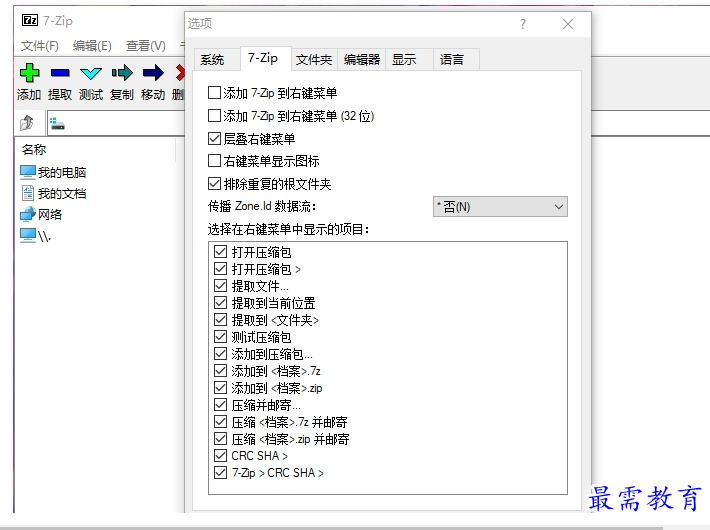The height and width of the screenshot is (530, 710).
Task: Click the Move (移动) blue arrow icon
Action: tap(153, 72)
